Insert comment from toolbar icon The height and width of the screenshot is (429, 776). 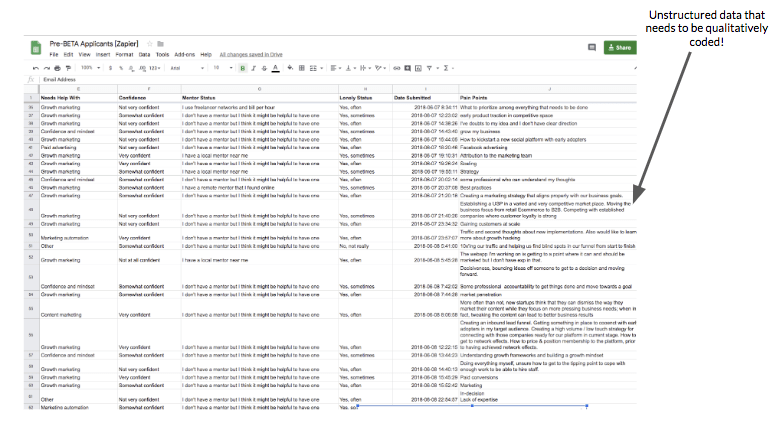tap(407, 68)
